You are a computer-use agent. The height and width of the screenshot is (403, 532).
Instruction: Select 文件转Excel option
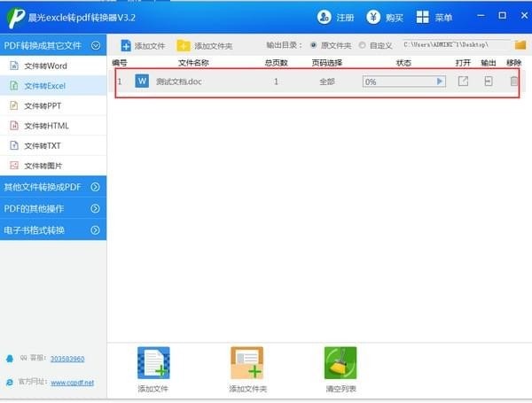pyautogui.click(x=53, y=86)
